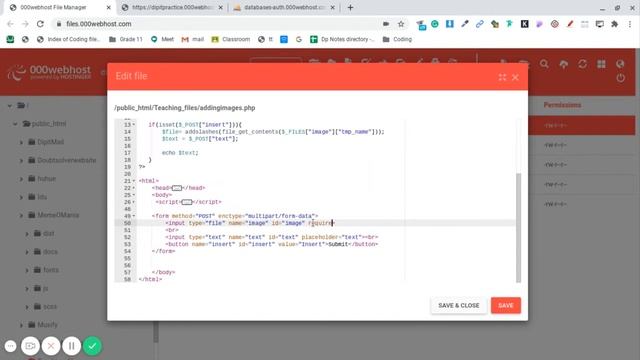The image size is (640, 360).
Task: Reload the current page
Action: coord(40,24)
